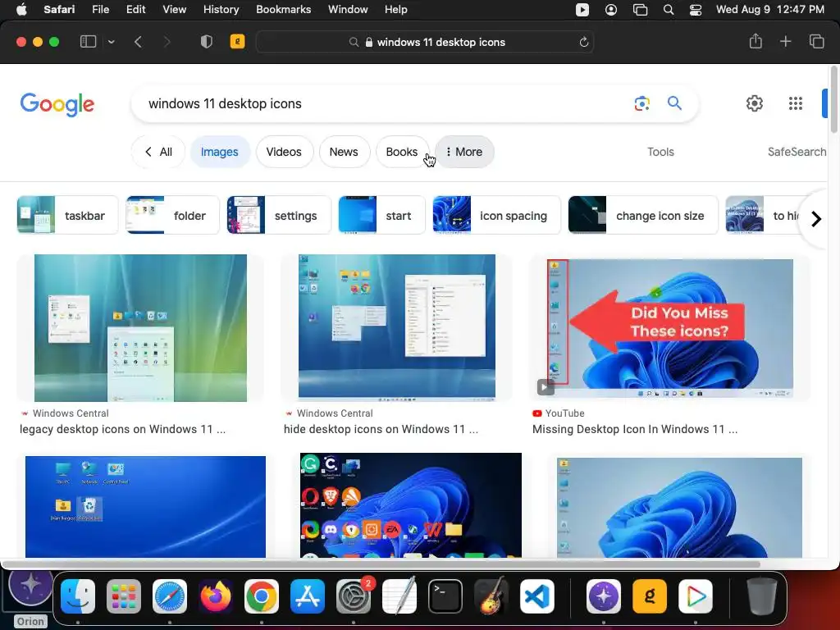Image resolution: width=840 pixels, height=630 pixels.
Task: Toggle the Safari sidebar button
Action: (x=88, y=42)
